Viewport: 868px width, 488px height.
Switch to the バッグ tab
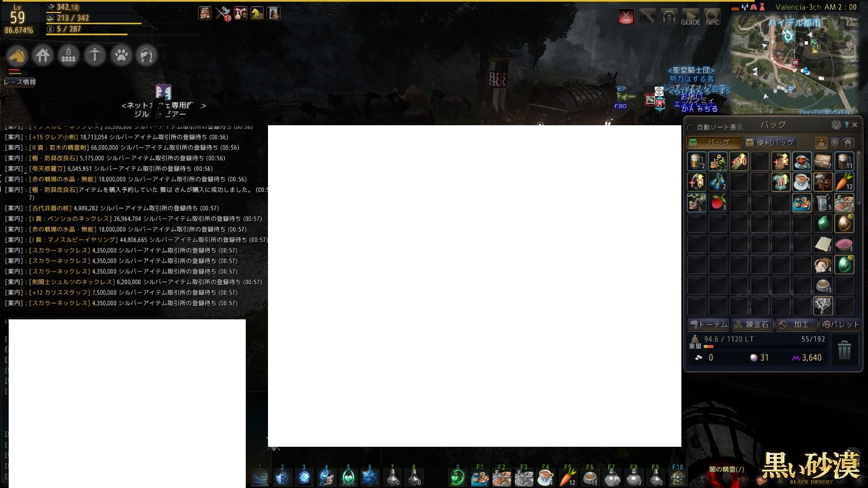point(713,143)
